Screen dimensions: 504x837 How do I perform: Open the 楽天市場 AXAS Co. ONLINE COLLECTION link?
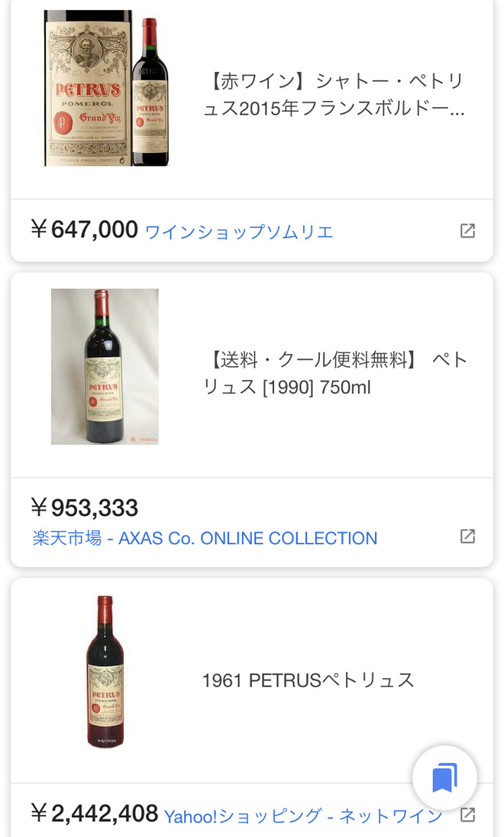click(204, 538)
